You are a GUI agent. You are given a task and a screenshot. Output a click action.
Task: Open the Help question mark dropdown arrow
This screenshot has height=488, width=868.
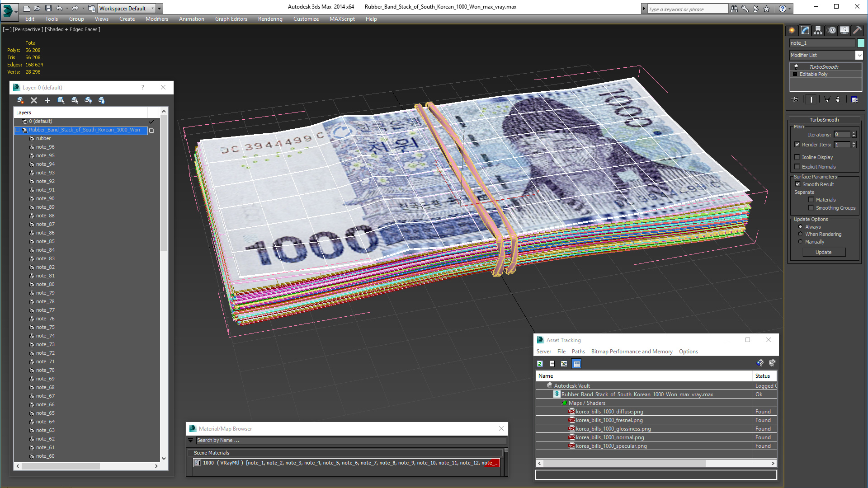(x=790, y=9)
